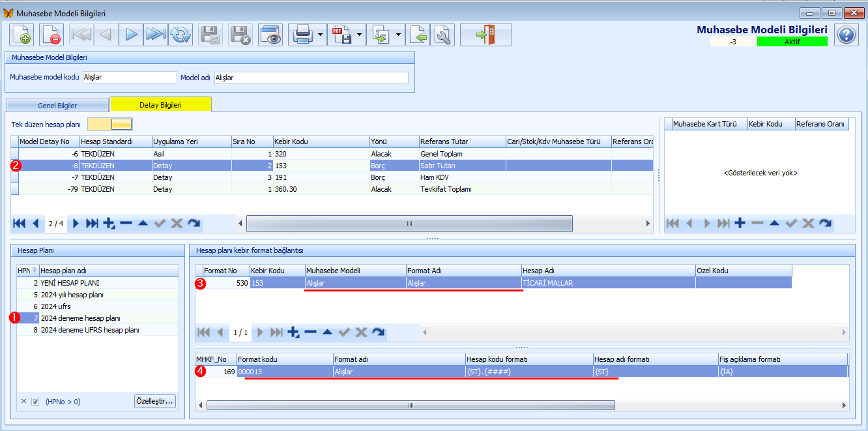
Task: Switch to Genel Bilgiler tab
Action: tap(57, 105)
